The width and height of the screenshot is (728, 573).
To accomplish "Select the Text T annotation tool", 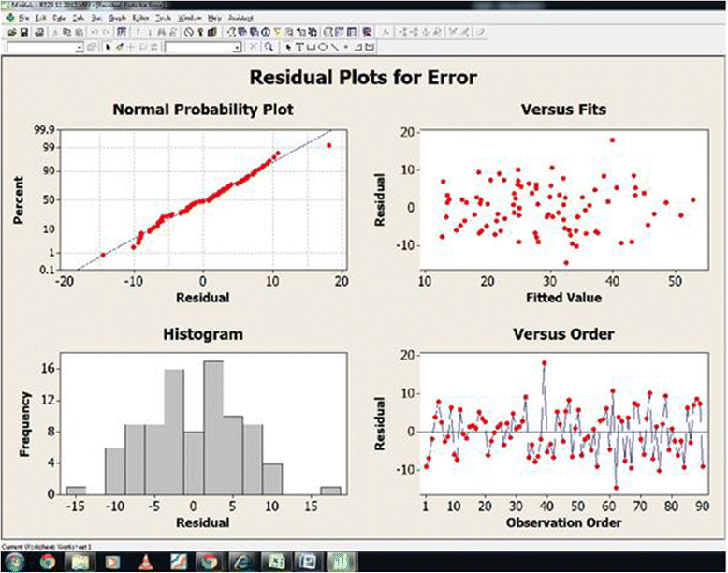I will pyautogui.click(x=300, y=47).
